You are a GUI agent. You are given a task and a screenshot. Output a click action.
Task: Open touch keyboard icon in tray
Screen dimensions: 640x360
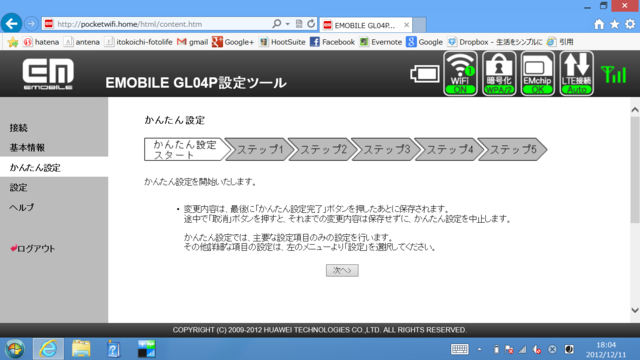(460, 349)
